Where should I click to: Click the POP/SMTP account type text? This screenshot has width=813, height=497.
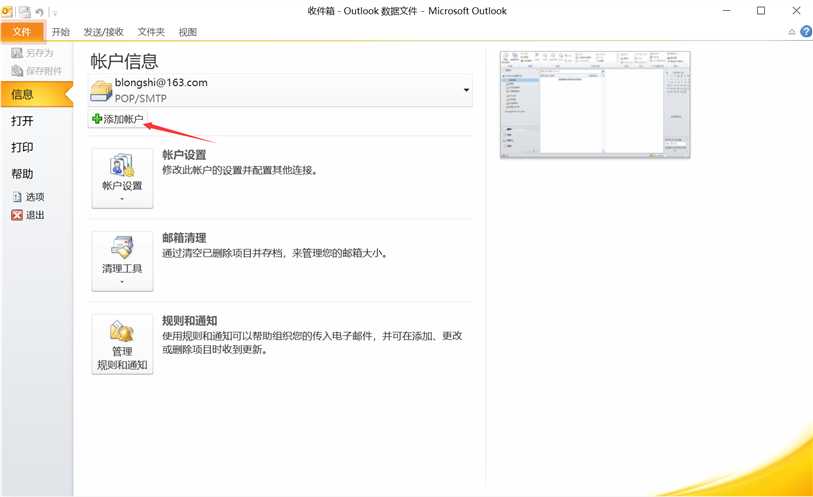[141, 98]
